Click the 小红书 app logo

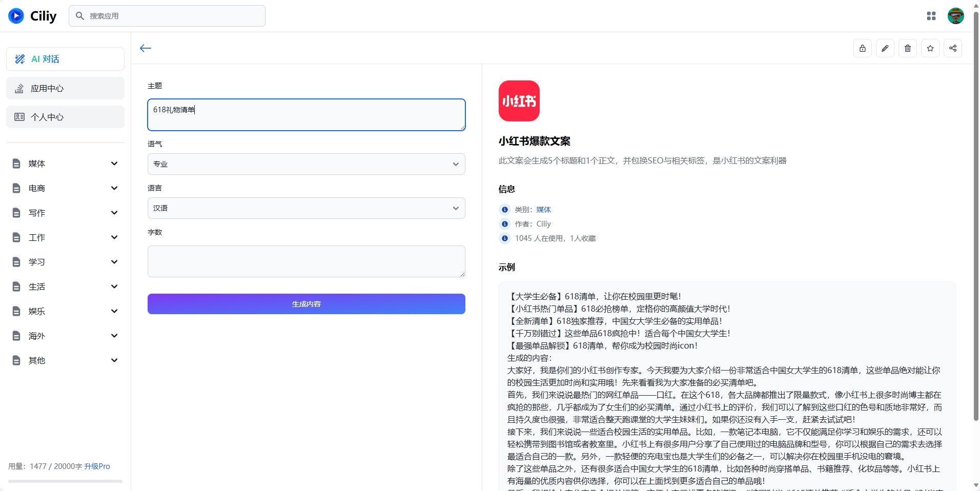coord(519,101)
